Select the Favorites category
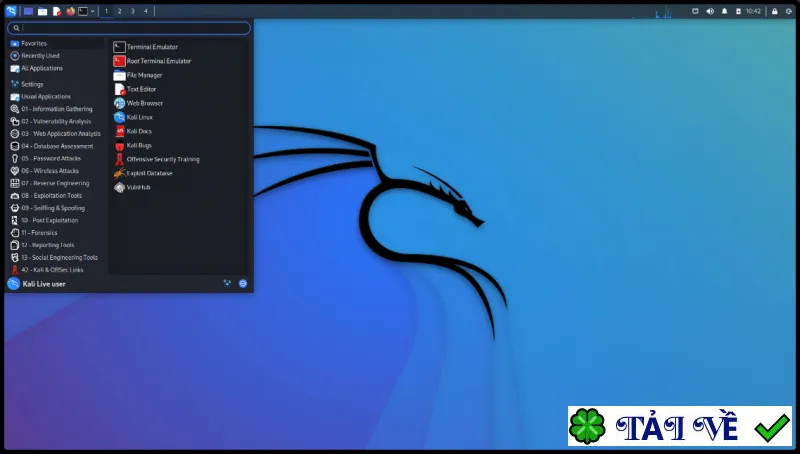Viewport: 800px width, 454px height. (56, 43)
